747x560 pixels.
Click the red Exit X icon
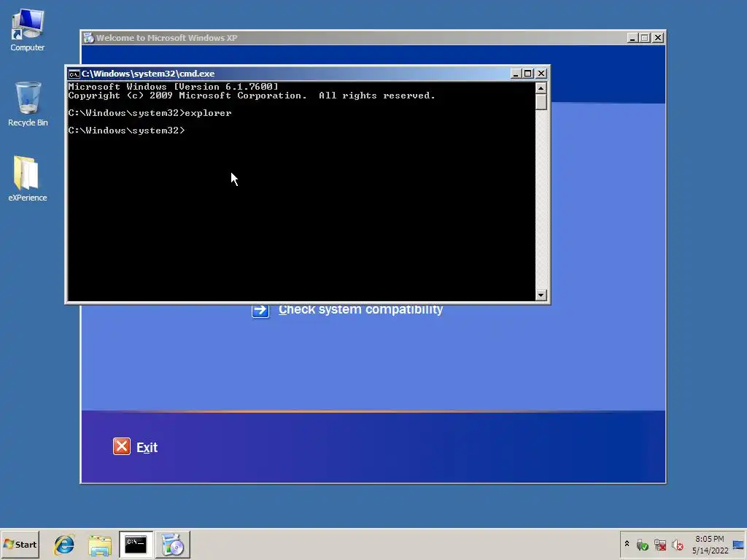pos(122,447)
